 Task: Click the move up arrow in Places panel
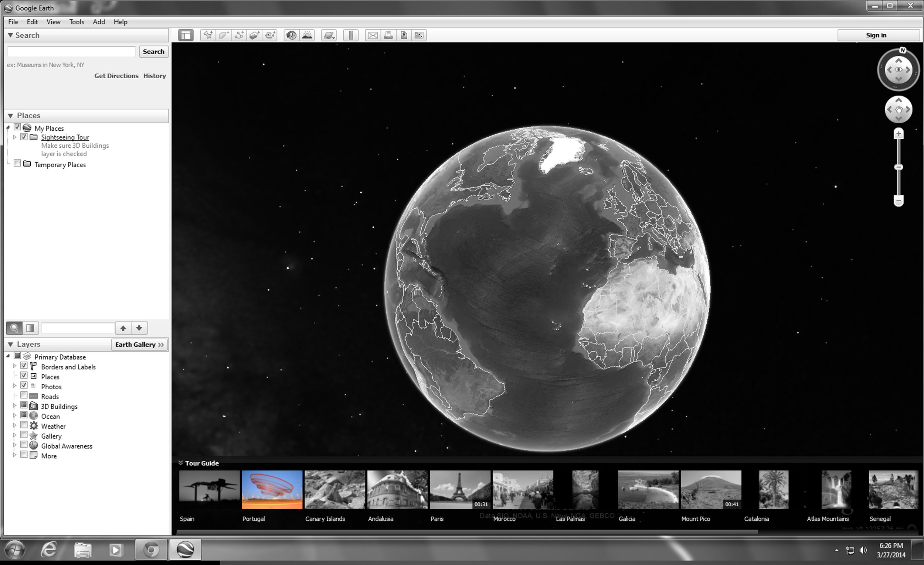123,328
